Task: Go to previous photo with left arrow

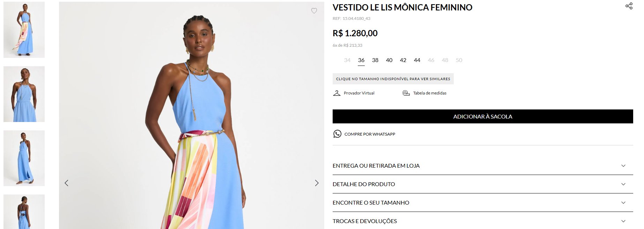Action: point(66,183)
